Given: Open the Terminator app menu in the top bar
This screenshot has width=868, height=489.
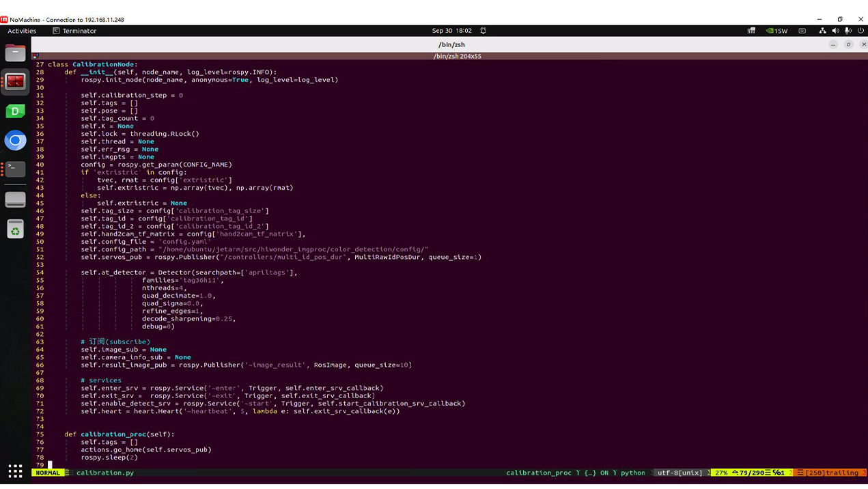Looking at the screenshot, I should point(74,31).
